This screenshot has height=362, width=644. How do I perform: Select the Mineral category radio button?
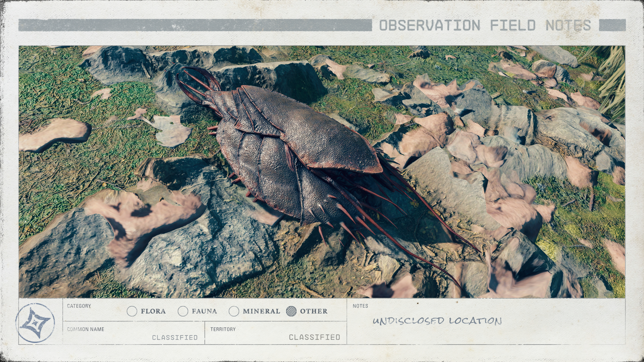(234, 311)
